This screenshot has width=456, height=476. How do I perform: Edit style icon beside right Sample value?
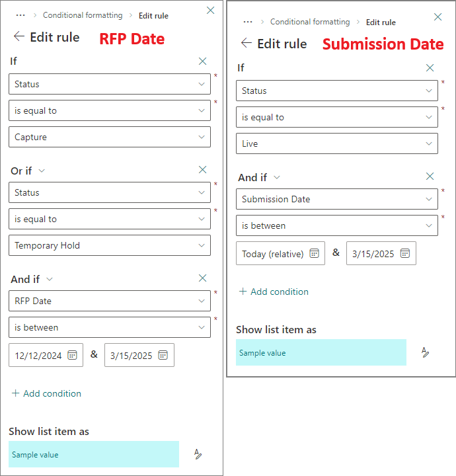coord(425,352)
